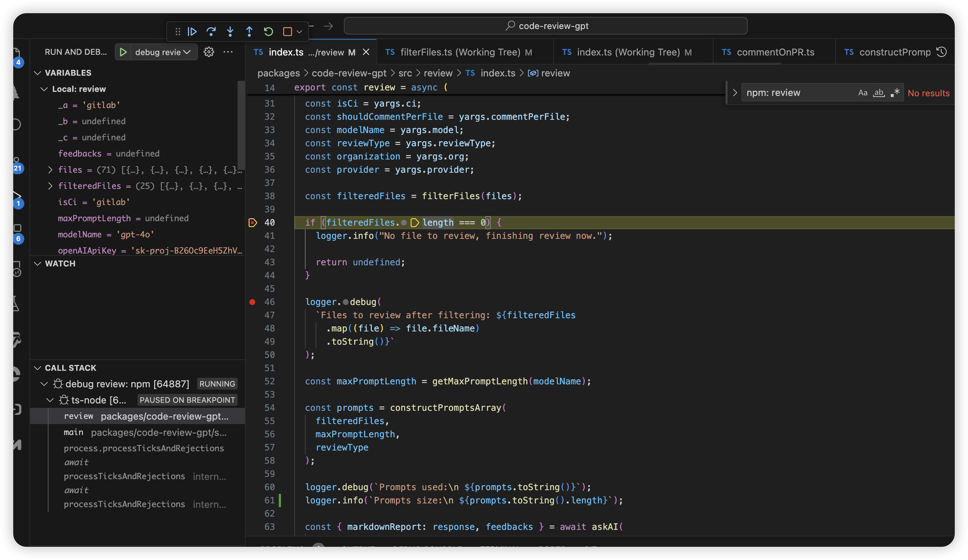Toggle Match Case in the find widget
The height and width of the screenshot is (560, 968).
click(x=862, y=93)
